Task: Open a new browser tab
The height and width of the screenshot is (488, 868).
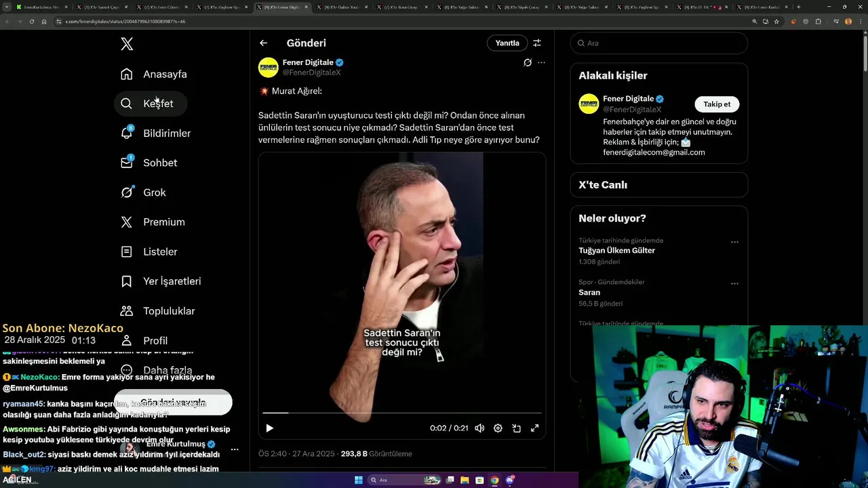Action: (x=798, y=7)
